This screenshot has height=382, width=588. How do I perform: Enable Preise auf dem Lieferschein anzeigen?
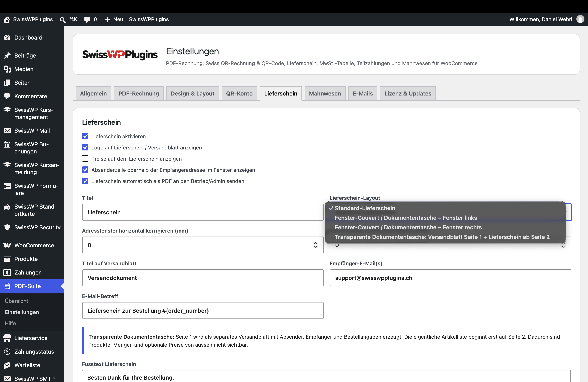(85, 158)
